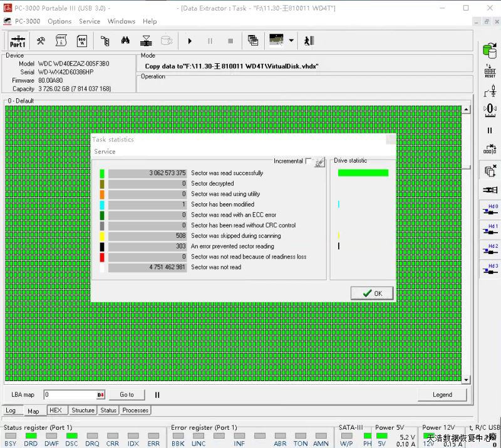This screenshot has height=448, width=501.
Task: Click the Port 1 toolbar icon
Action: click(18, 41)
